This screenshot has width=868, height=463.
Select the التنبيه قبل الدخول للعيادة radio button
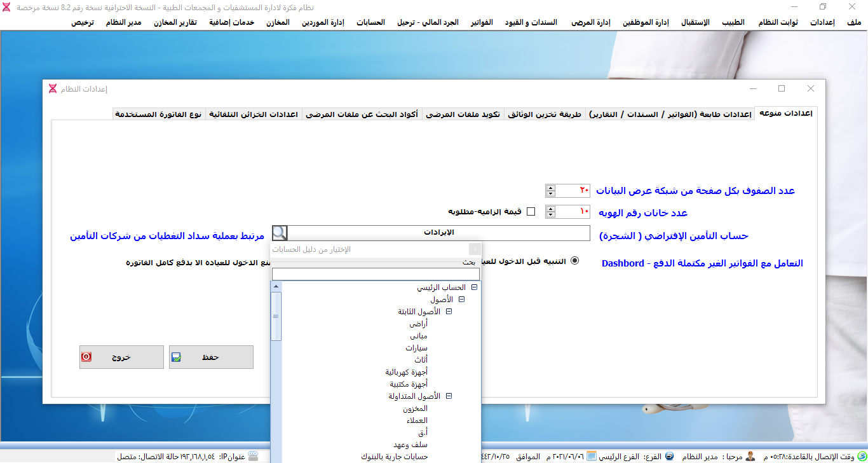tap(574, 260)
